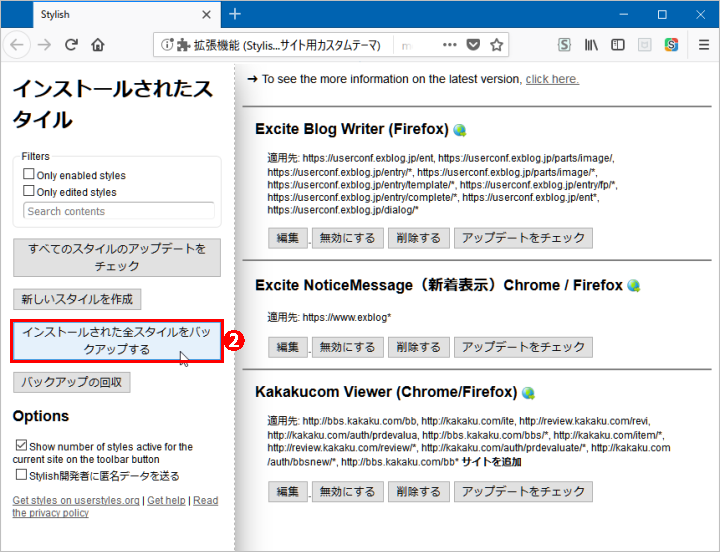Screen dimensions: 720x552
Task: Click 無効にする for Kakakucom Viewer
Action: point(348,491)
